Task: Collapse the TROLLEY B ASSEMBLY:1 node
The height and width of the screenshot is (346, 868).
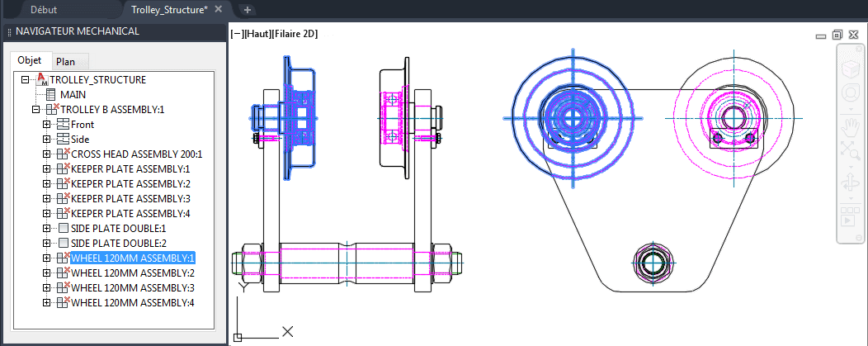Action: 36,110
